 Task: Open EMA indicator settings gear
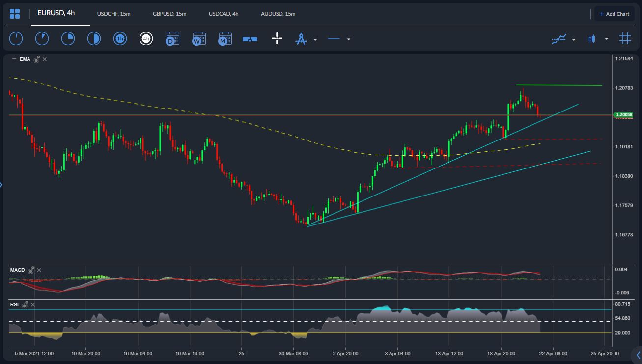point(35,59)
